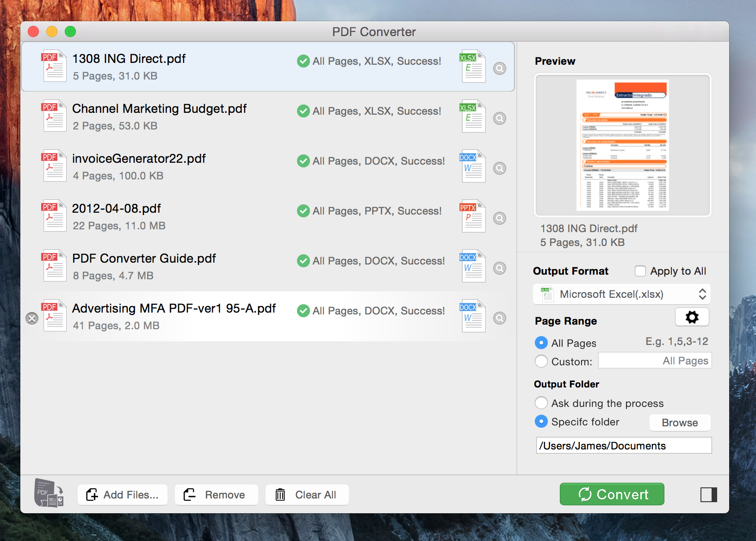Click the Add Files... button
The height and width of the screenshot is (541, 756).
pos(123,495)
